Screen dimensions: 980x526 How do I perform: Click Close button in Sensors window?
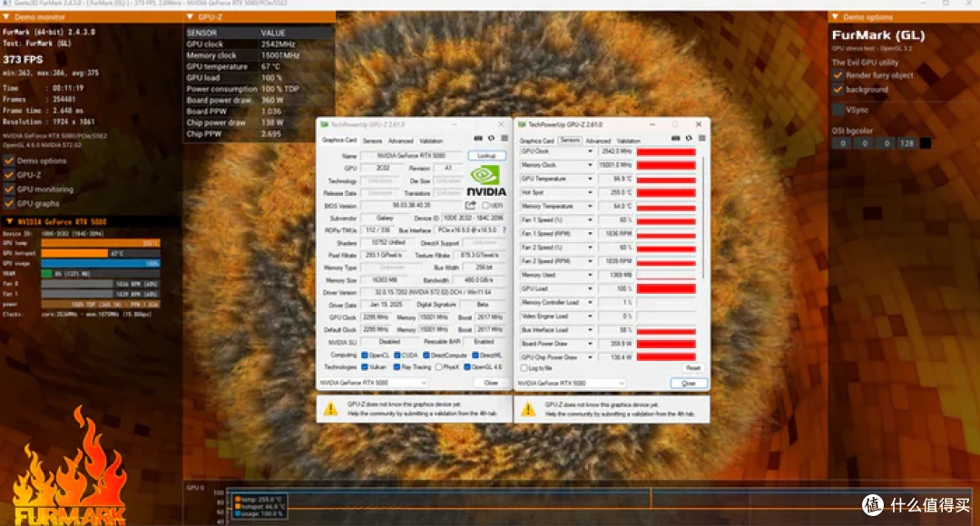689,383
